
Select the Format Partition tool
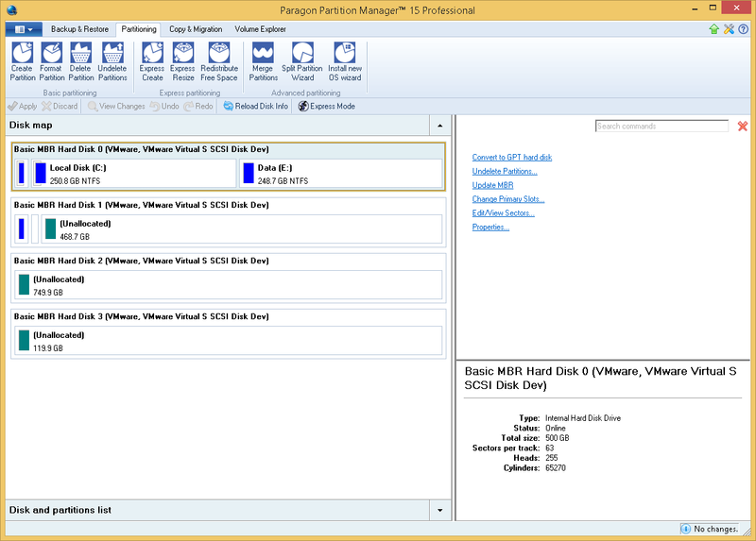click(x=52, y=61)
